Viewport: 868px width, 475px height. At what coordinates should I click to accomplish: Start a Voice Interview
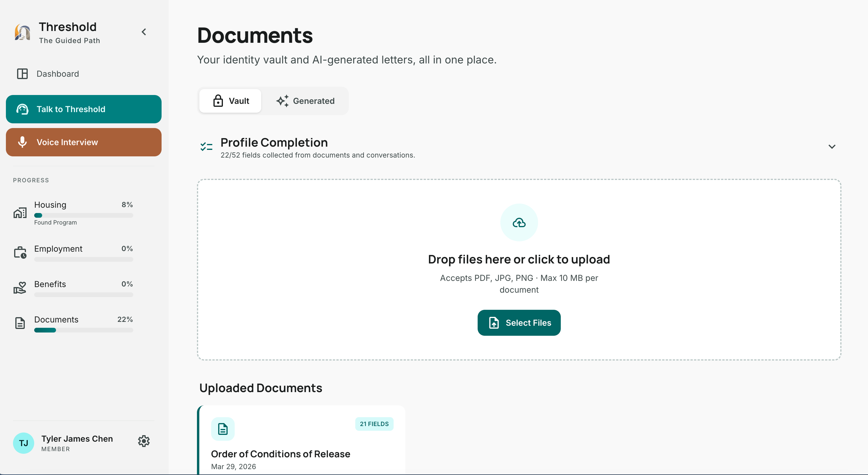pos(83,142)
